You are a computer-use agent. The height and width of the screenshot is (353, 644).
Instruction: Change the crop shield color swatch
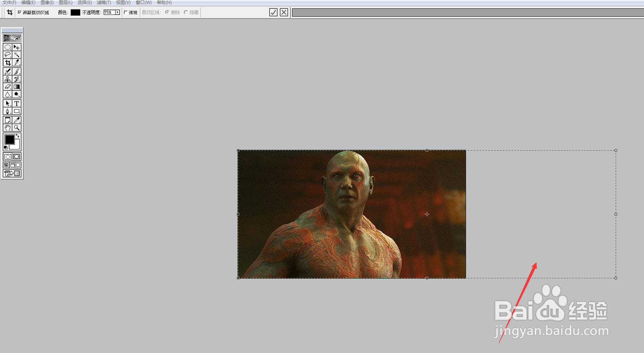[75, 12]
